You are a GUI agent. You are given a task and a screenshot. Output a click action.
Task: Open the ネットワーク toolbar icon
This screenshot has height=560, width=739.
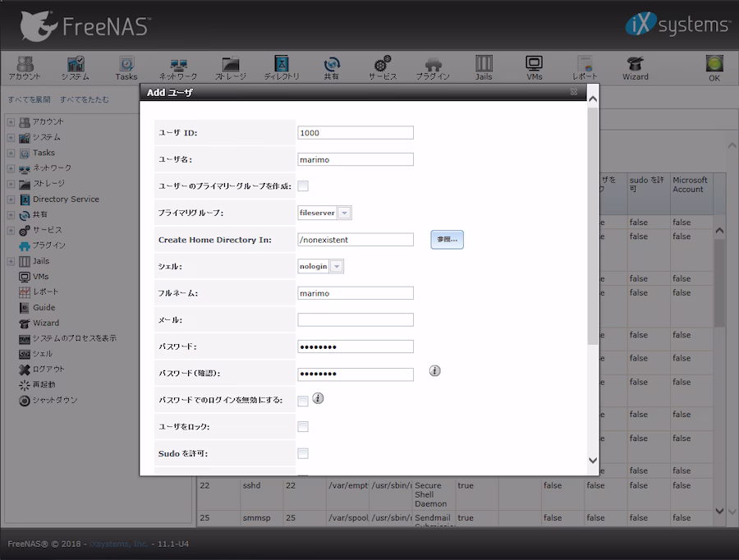(x=177, y=68)
